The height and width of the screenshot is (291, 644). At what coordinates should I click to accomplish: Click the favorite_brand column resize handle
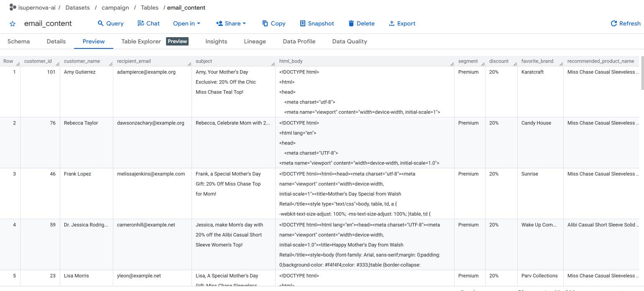pos(561,64)
